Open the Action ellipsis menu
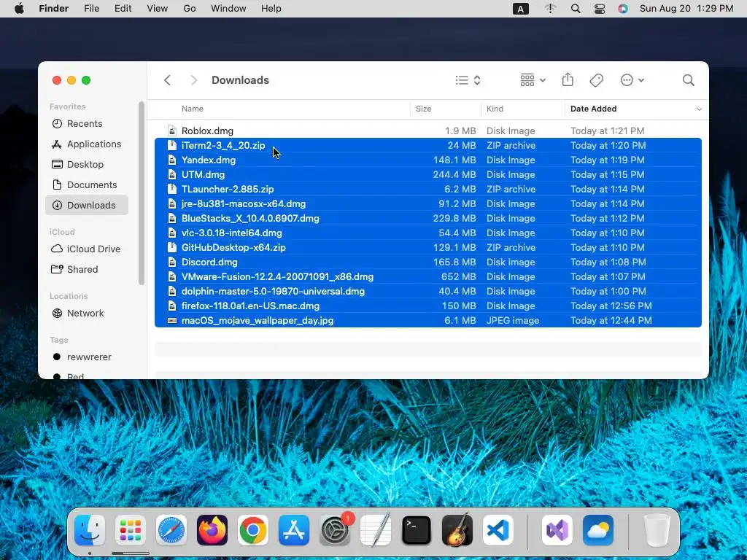The width and height of the screenshot is (747, 560). click(x=632, y=80)
